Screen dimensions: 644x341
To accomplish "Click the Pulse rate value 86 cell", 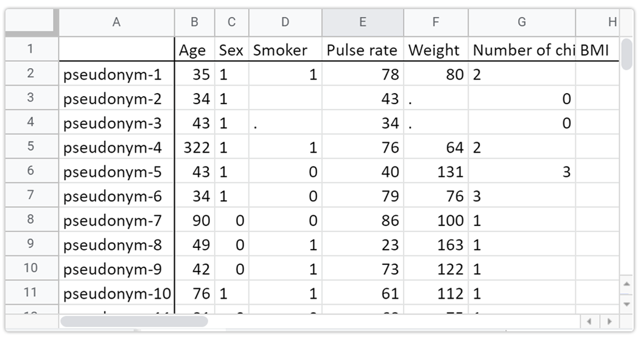I will [362, 220].
